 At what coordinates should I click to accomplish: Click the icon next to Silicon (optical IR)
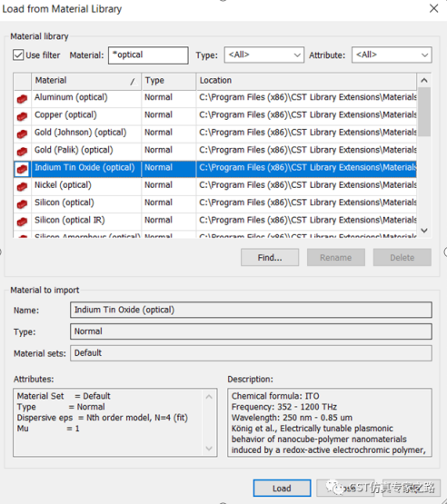(22, 222)
